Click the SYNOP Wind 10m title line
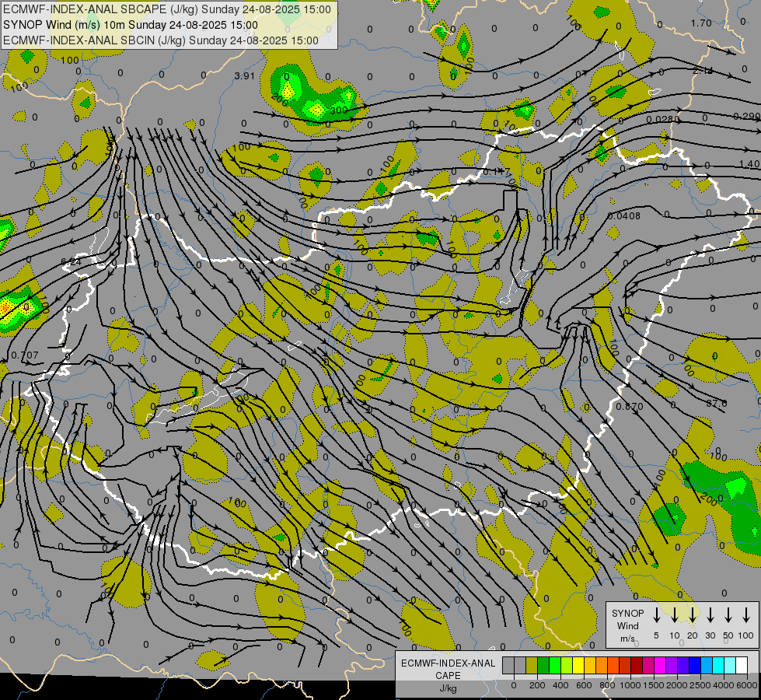The width and height of the screenshot is (761, 700). [131, 25]
